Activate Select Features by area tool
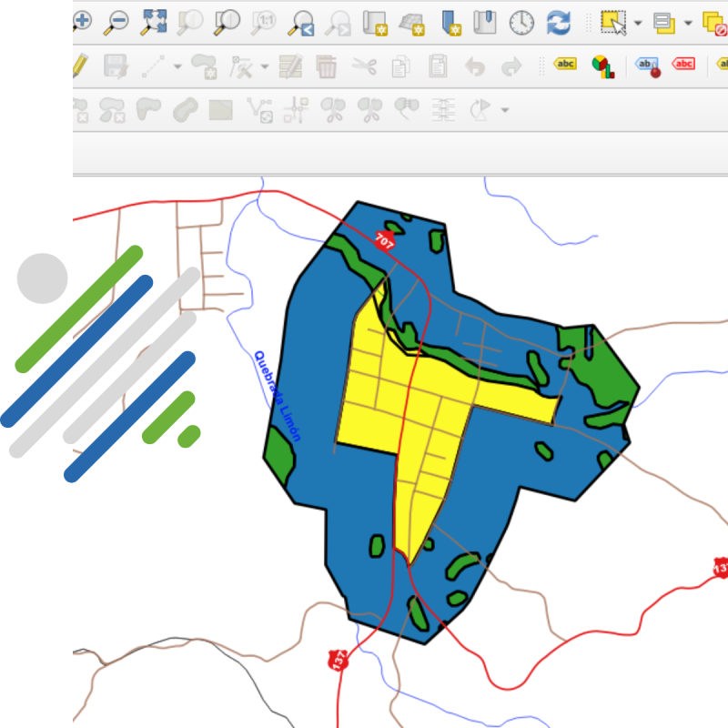 click(x=613, y=23)
